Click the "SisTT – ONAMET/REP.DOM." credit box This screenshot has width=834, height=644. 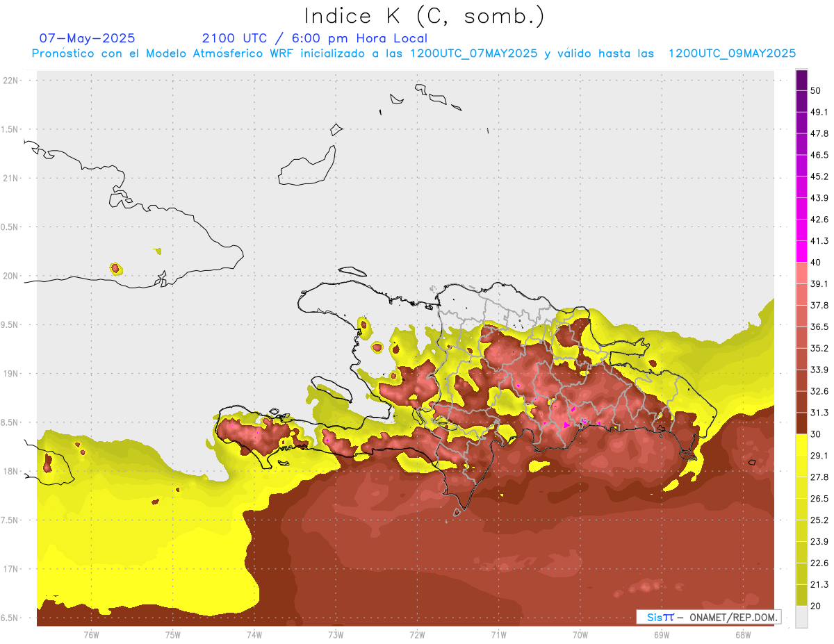tap(708, 617)
